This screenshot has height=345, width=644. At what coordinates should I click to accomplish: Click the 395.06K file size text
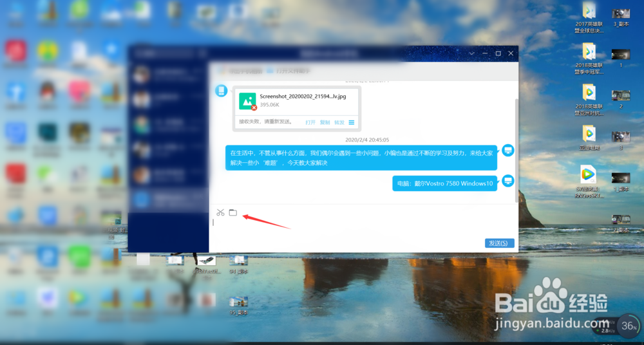(x=270, y=105)
